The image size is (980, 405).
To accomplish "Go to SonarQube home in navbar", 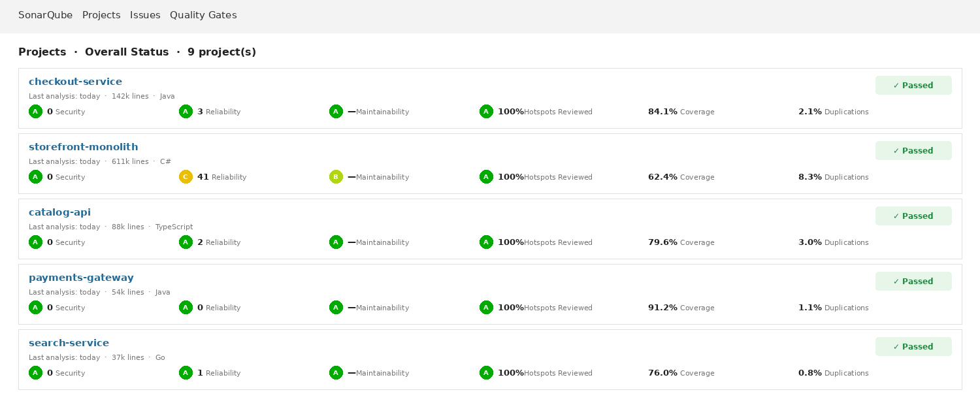I will click(46, 15).
